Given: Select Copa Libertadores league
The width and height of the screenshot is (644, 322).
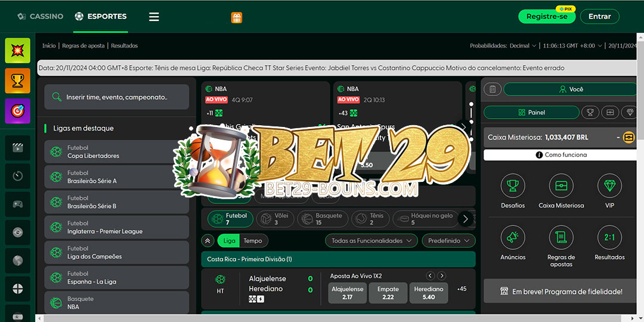Looking at the screenshot, I should coord(117,152).
